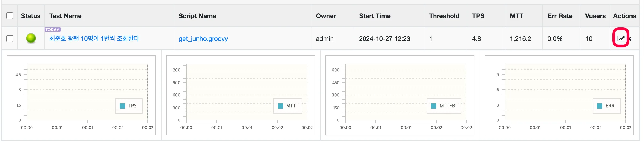Sort by the Test Name column header
The image size is (644, 142).
pyautogui.click(x=65, y=16)
